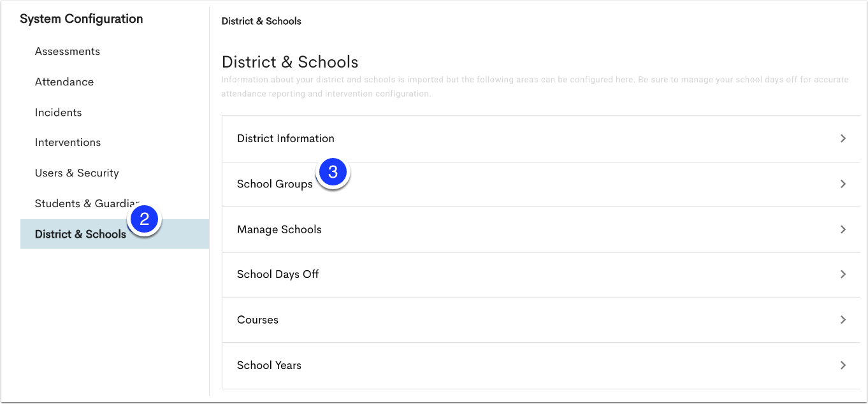This screenshot has height=404, width=868.
Task: Select Attendance from the sidebar
Action: (x=64, y=82)
